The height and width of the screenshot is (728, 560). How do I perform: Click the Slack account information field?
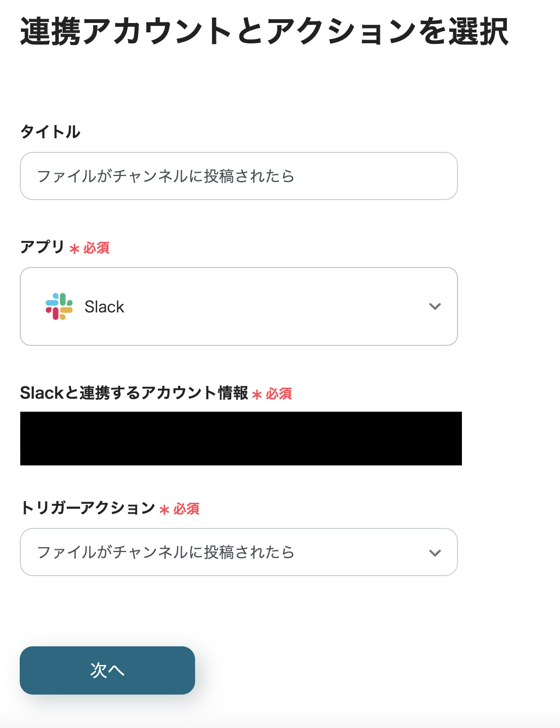click(x=241, y=439)
